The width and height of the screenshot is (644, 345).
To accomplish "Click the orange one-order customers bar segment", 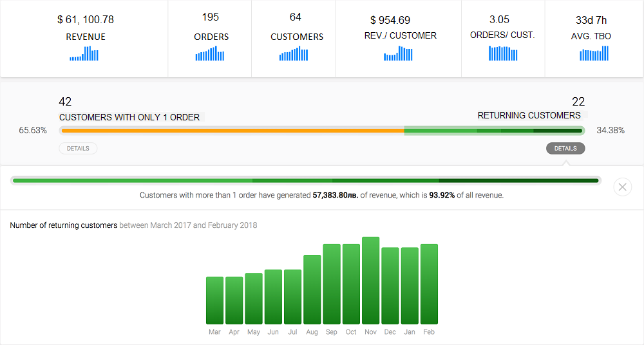I will click(232, 131).
